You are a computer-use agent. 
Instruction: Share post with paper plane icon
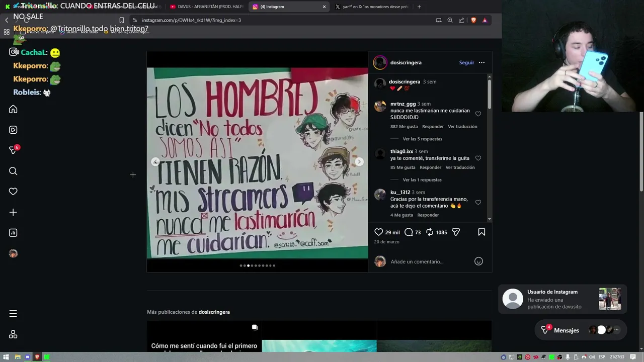coord(456,232)
